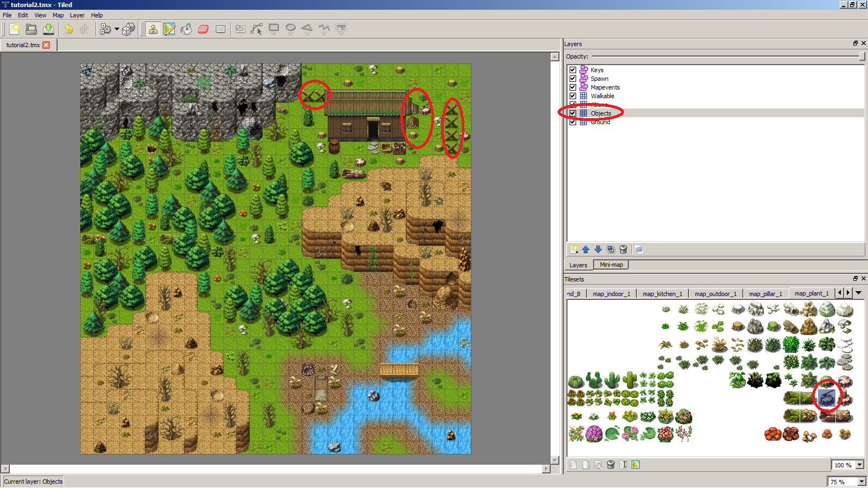The width and height of the screenshot is (868, 488).
Task: Open the map_indoor_1 tileset tab
Action: tap(611, 294)
